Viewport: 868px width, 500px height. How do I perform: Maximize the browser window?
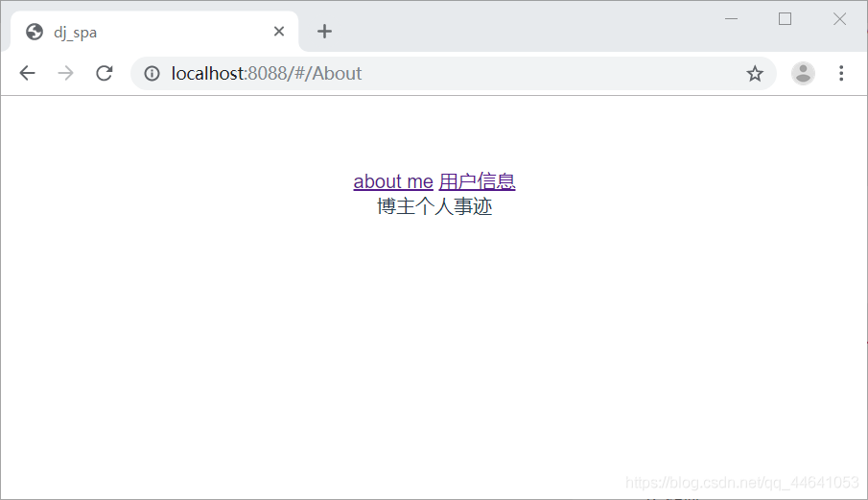click(785, 19)
